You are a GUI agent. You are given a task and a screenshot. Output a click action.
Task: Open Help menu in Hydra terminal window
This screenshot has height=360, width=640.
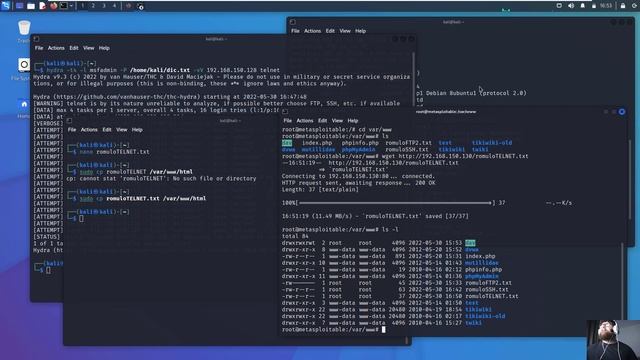104,48
